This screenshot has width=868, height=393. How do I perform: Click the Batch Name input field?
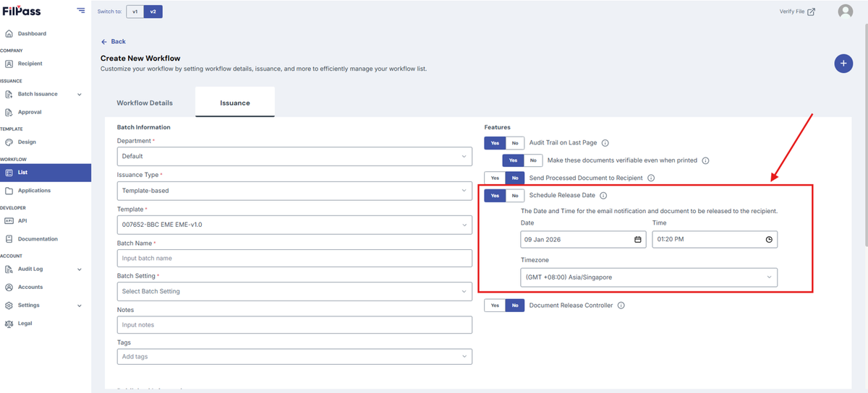(294, 258)
